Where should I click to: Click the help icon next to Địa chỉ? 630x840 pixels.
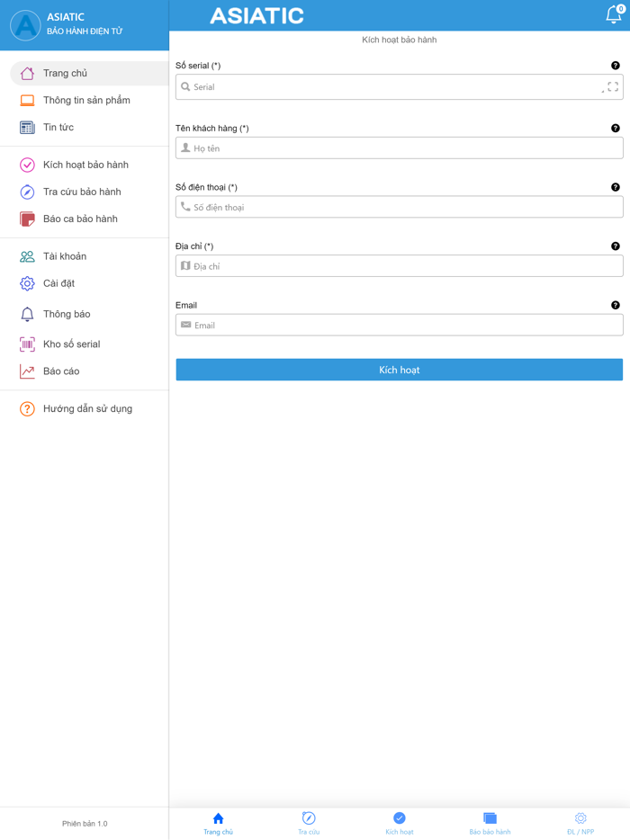click(x=616, y=246)
